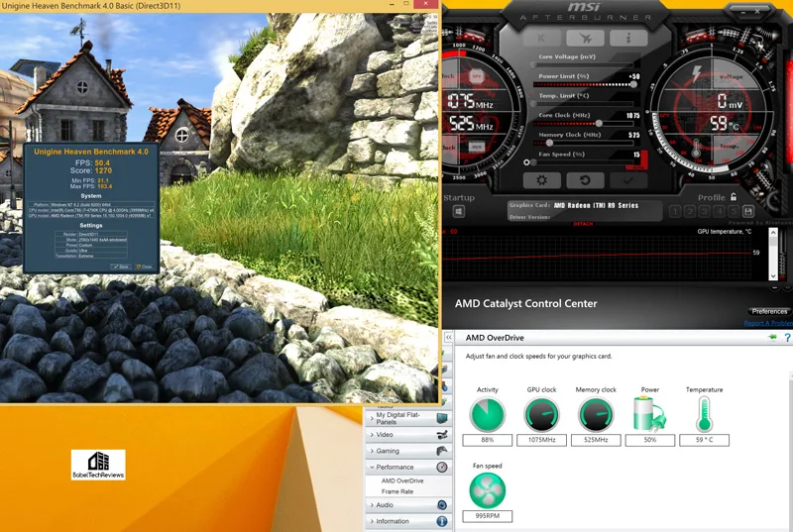
Task: Click the airplane OC scanner button
Action: coord(585,39)
